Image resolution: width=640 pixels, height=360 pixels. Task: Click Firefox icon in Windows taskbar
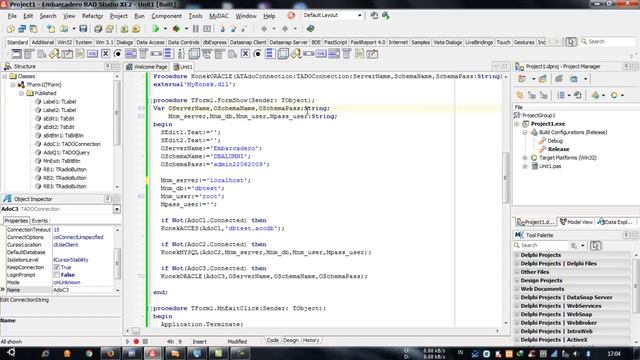point(110,353)
